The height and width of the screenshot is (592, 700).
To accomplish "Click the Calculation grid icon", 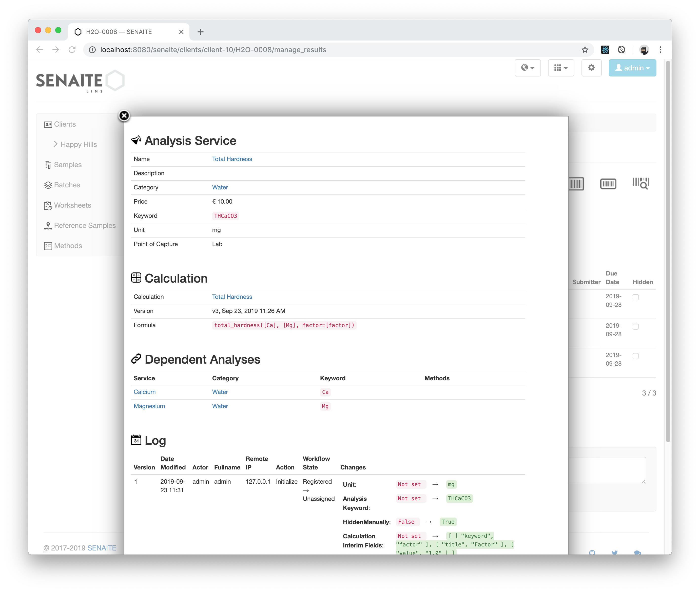I will click(x=136, y=278).
